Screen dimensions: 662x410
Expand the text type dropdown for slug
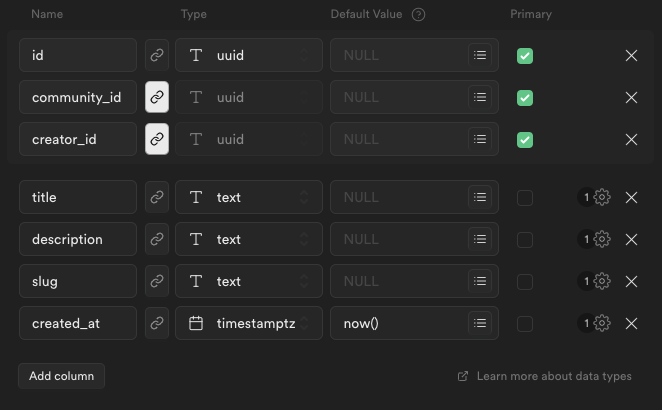[249, 281]
